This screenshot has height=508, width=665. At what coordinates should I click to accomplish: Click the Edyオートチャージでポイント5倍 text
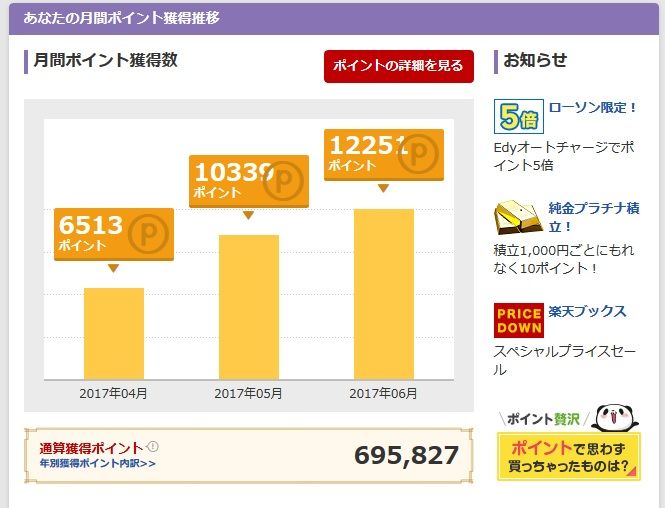click(564, 156)
